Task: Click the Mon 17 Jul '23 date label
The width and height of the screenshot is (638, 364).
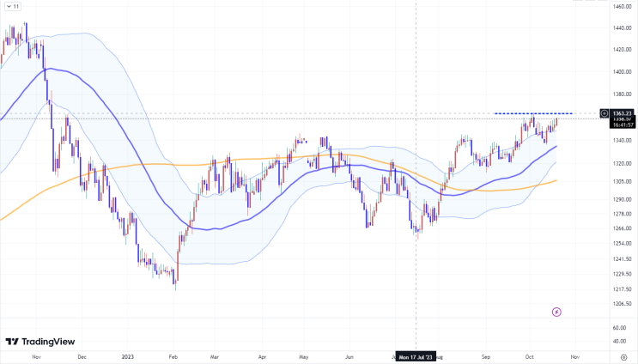Action: tap(416, 357)
